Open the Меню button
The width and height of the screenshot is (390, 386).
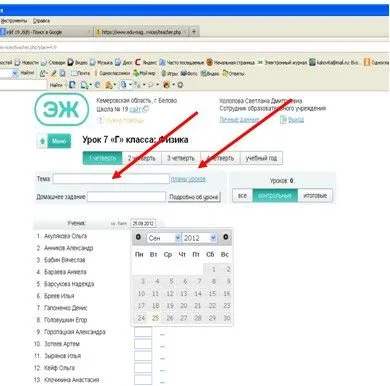coord(59,141)
